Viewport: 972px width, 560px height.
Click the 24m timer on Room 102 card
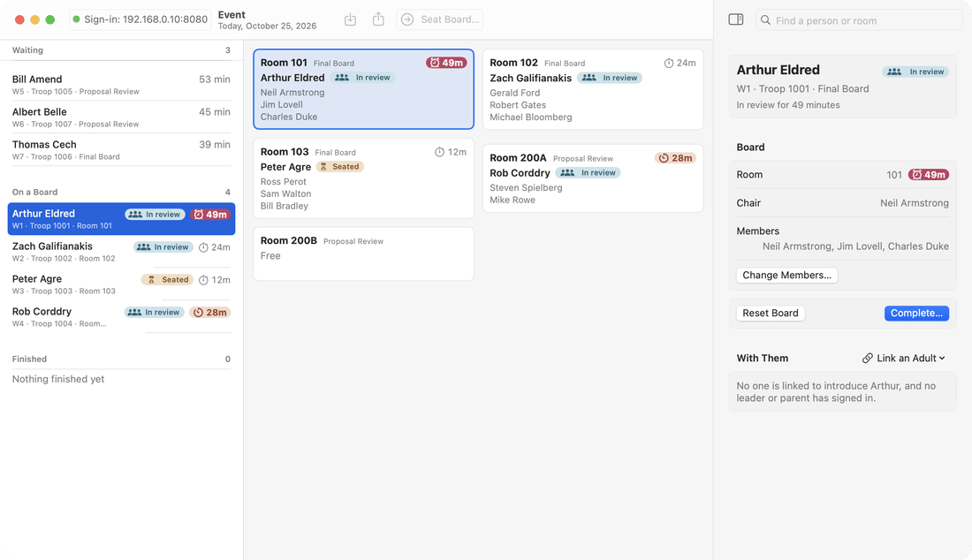[680, 63]
